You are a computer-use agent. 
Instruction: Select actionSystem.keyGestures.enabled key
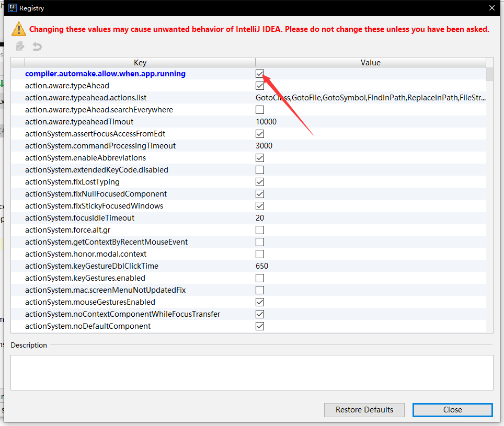point(85,278)
